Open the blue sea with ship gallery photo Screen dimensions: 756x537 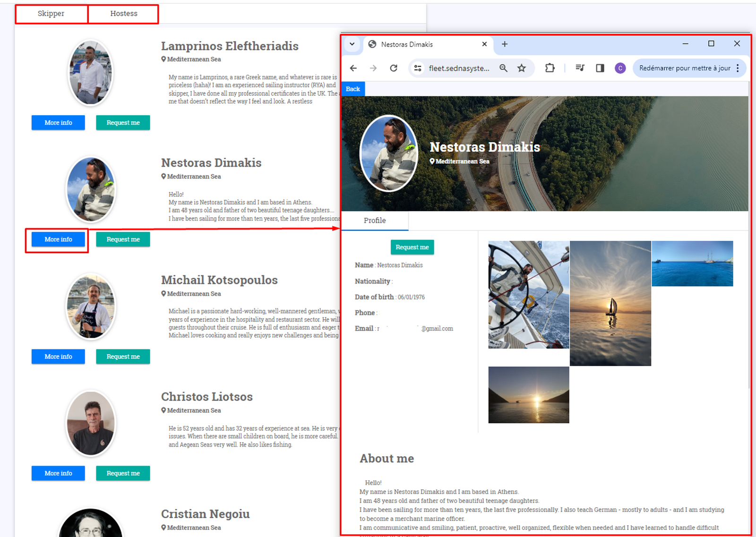(x=692, y=264)
